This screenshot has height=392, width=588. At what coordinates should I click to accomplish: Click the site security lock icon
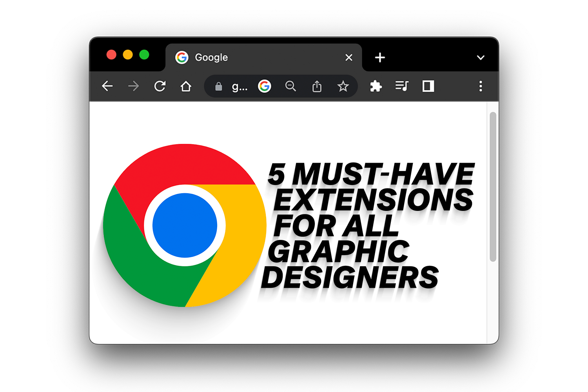pos(218,86)
